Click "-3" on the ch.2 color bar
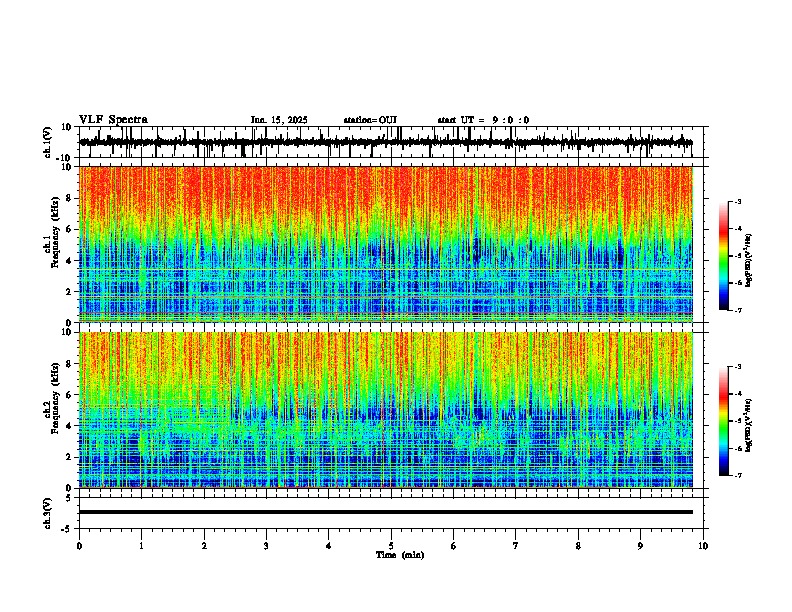This screenshot has height=612, width=792. [738, 367]
